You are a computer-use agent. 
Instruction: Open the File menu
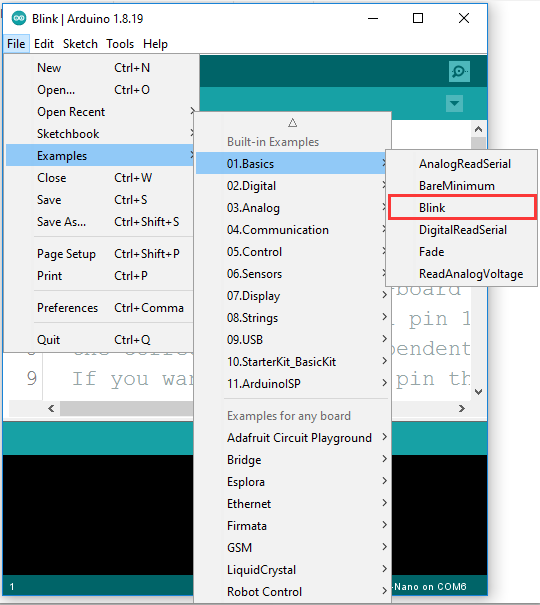(16, 44)
